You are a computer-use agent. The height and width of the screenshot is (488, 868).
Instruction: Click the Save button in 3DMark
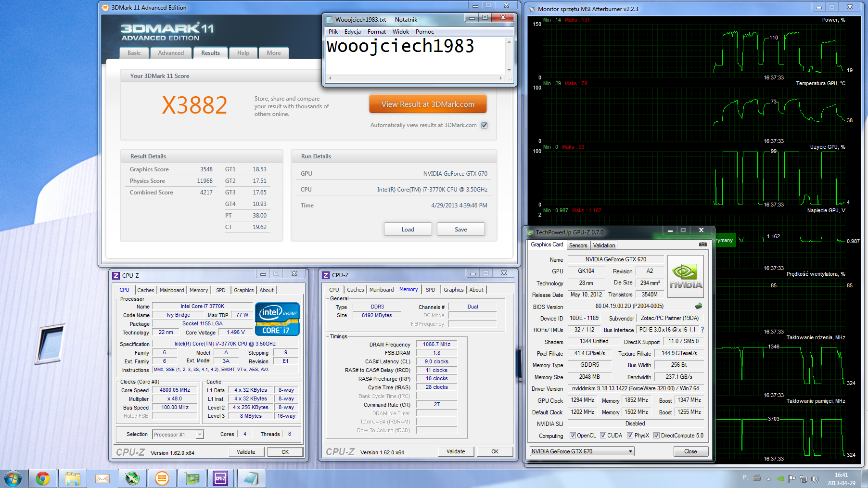461,230
